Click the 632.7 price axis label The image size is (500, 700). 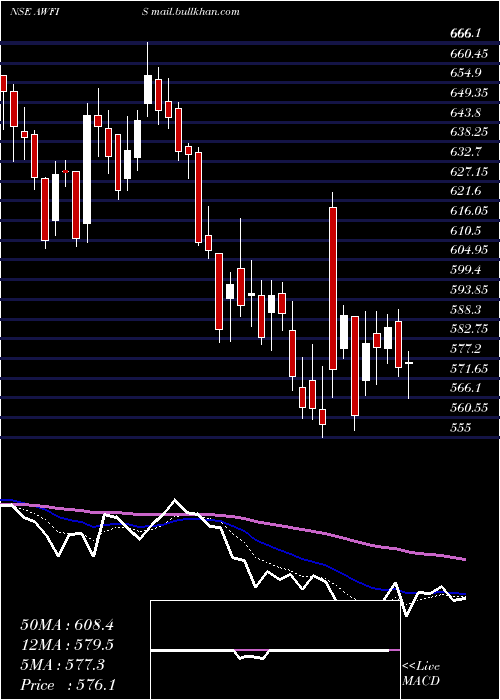click(466, 152)
